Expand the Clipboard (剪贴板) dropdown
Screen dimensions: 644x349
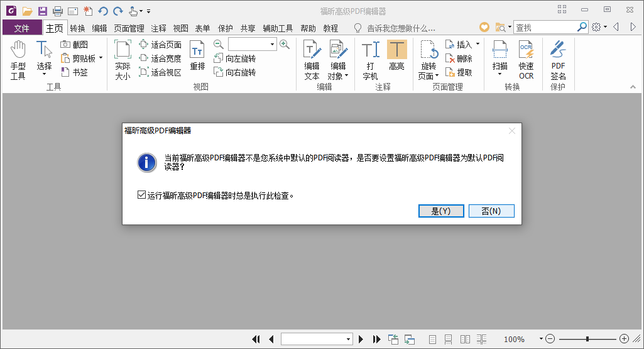tap(101, 58)
